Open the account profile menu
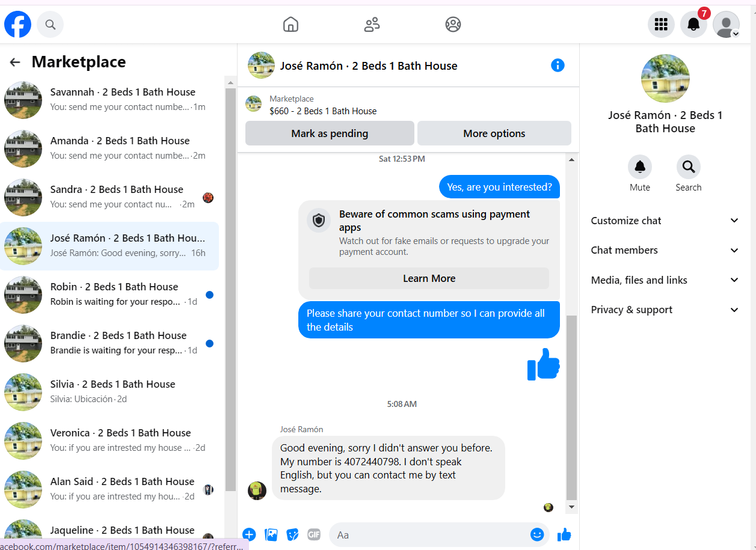The image size is (756, 550). tap(726, 25)
